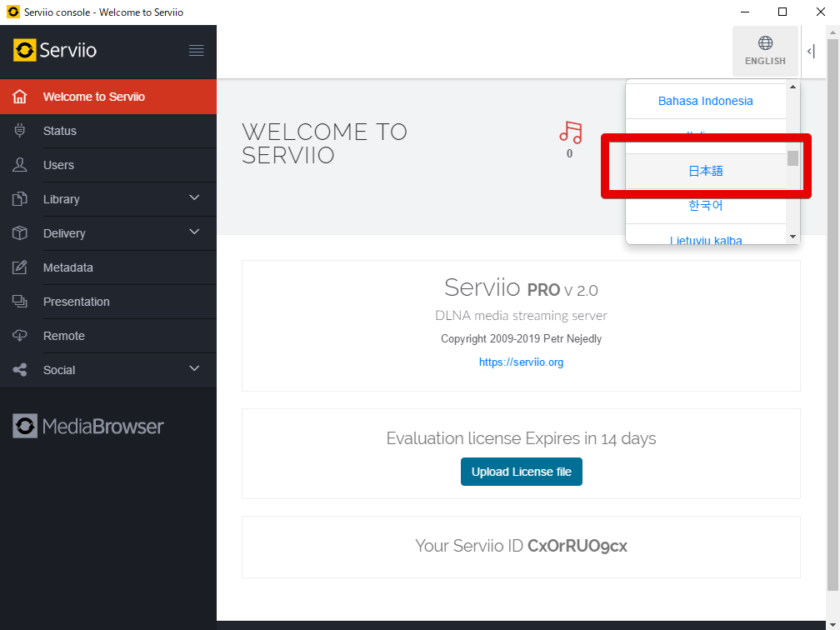840x630 pixels.
Task: Toggle the hamburger menu in sidebar
Action: coord(196,50)
